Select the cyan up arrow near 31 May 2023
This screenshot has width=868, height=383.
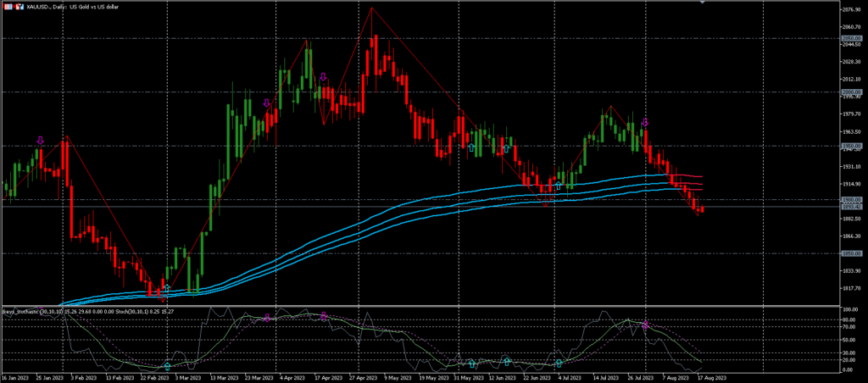471,147
